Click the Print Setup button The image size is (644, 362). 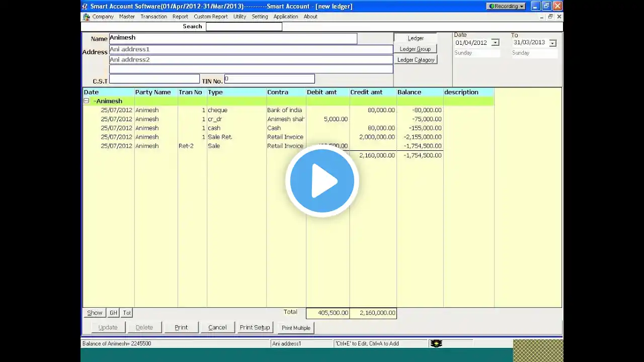pyautogui.click(x=255, y=327)
